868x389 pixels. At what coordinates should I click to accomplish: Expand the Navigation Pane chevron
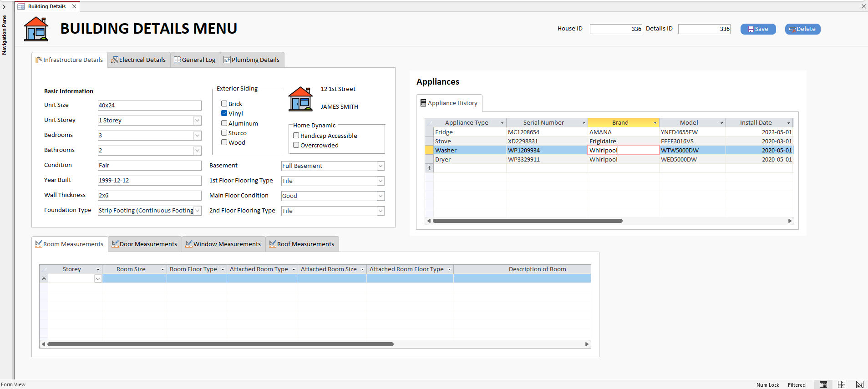point(4,7)
